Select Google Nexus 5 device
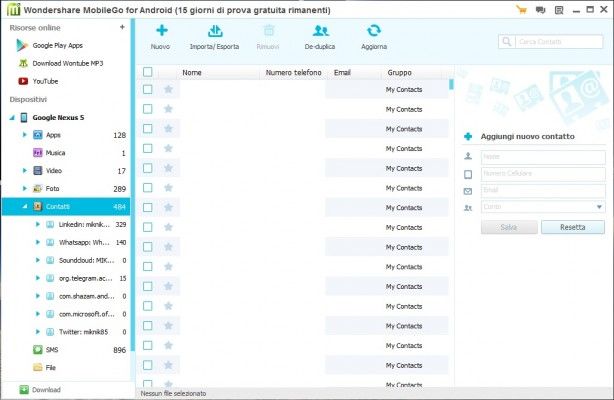614x400 pixels. point(58,118)
